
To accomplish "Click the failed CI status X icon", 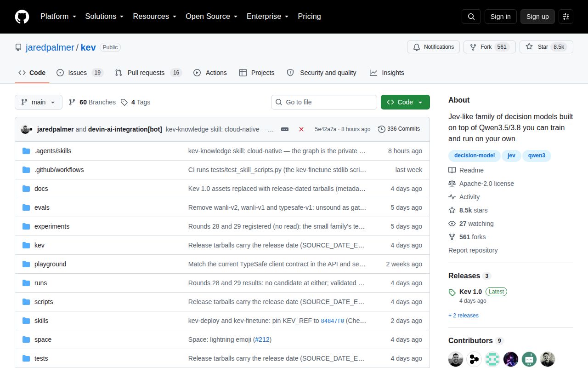I will coord(301,129).
